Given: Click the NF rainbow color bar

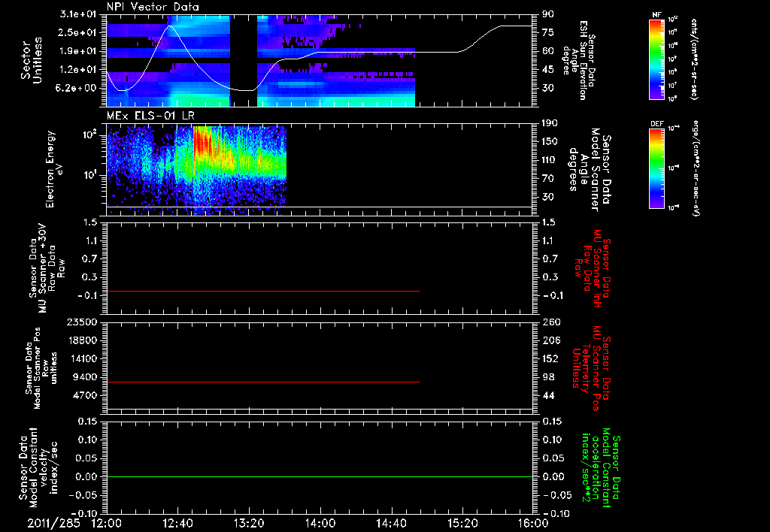Looking at the screenshot, I should (x=656, y=59).
